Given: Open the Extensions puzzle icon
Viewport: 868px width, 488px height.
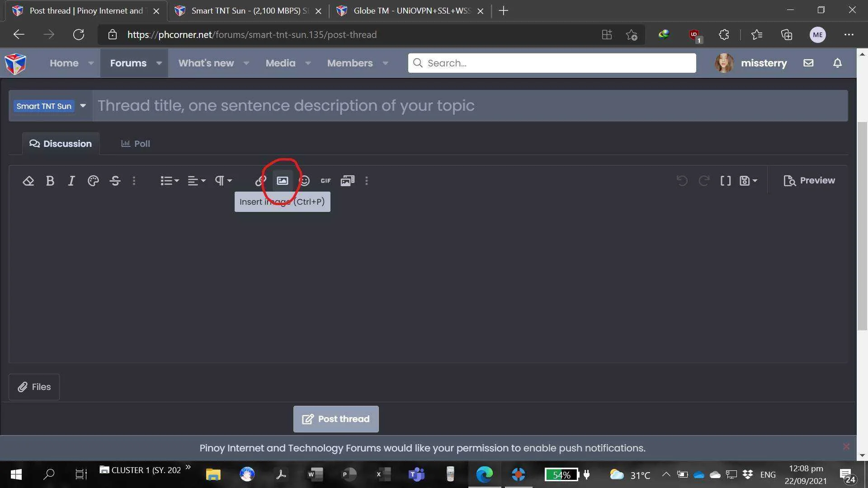Looking at the screenshot, I should click(724, 35).
